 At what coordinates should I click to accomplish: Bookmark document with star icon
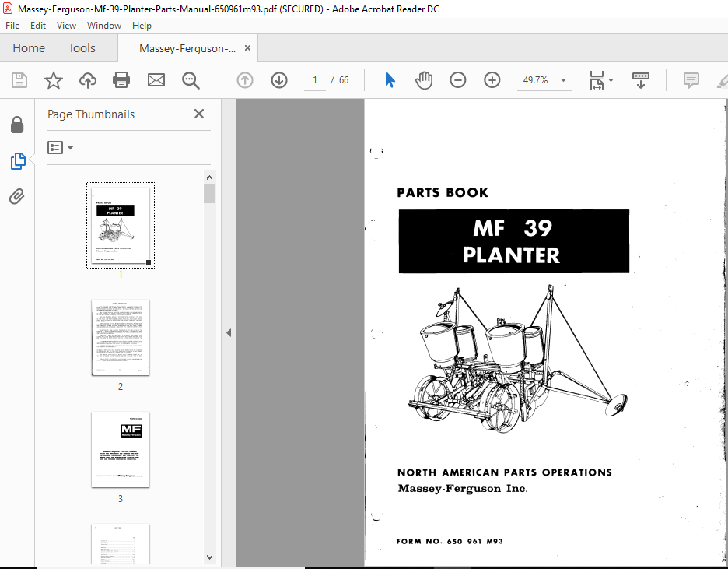[54, 80]
